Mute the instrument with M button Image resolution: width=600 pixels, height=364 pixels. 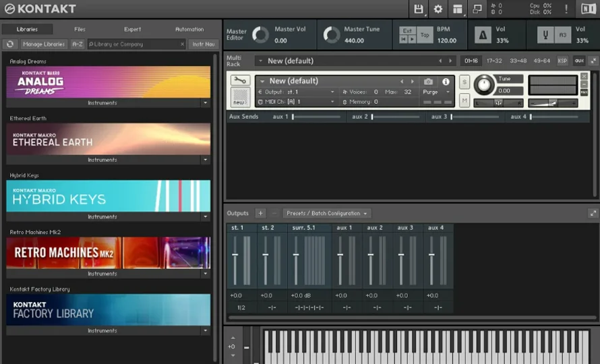point(464,100)
